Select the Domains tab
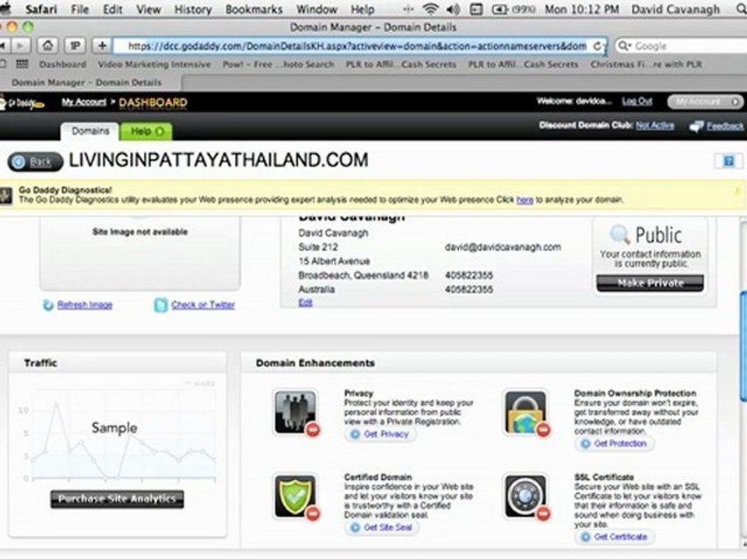The image size is (747, 560). [x=90, y=131]
